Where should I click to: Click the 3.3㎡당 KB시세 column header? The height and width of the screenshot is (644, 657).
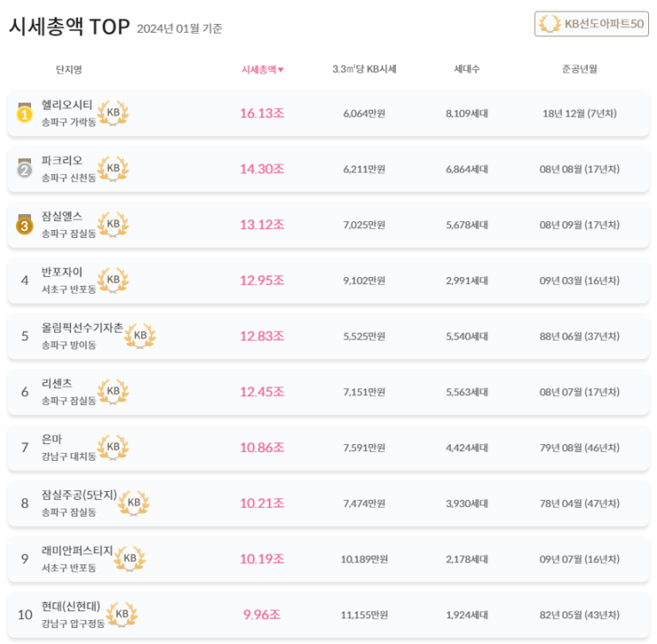(x=363, y=69)
